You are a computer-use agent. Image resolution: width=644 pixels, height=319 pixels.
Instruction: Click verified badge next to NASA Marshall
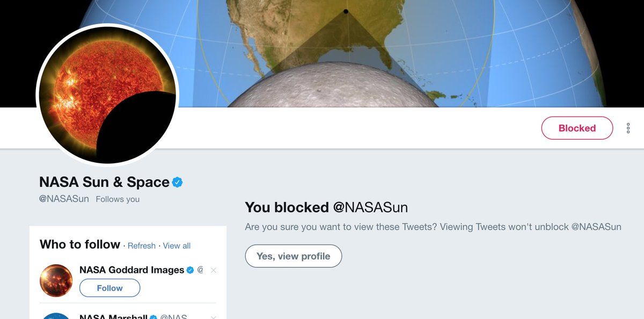(153, 317)
